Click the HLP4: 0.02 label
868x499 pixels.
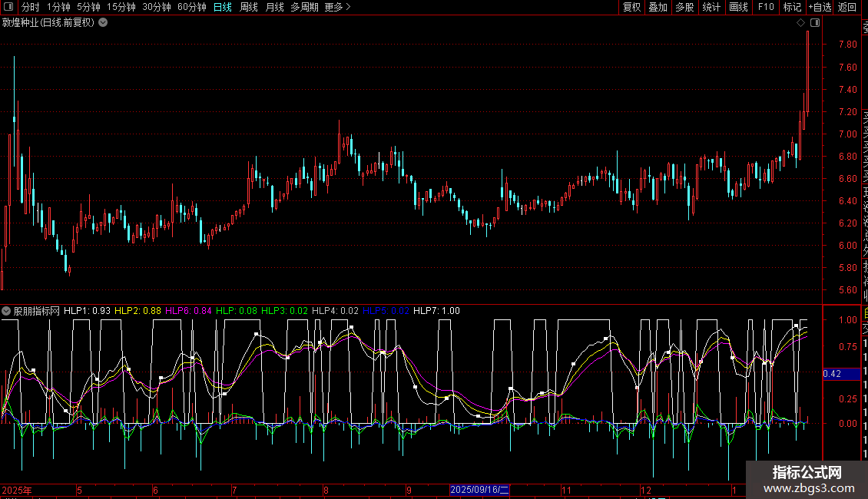point(336,311)
